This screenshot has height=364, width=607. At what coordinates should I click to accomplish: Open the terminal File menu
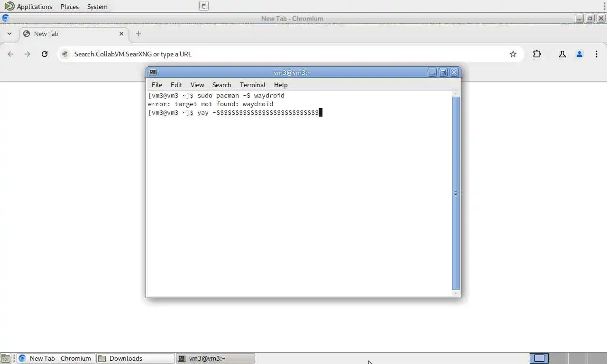[156, 85]
